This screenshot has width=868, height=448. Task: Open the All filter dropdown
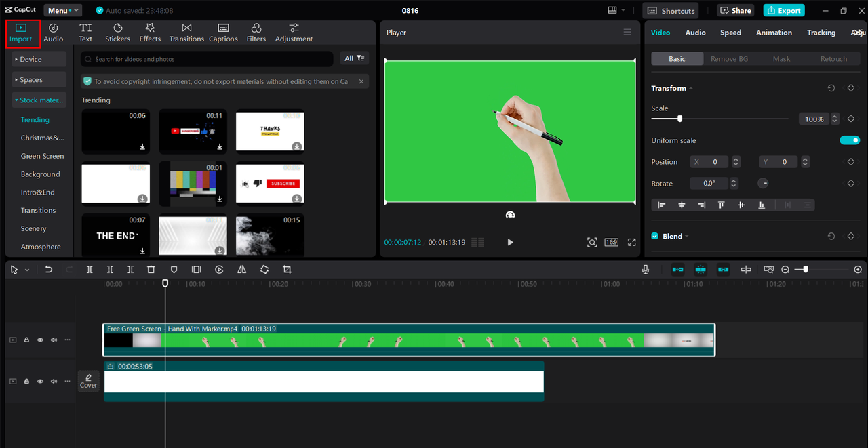[x=355, y=58]
